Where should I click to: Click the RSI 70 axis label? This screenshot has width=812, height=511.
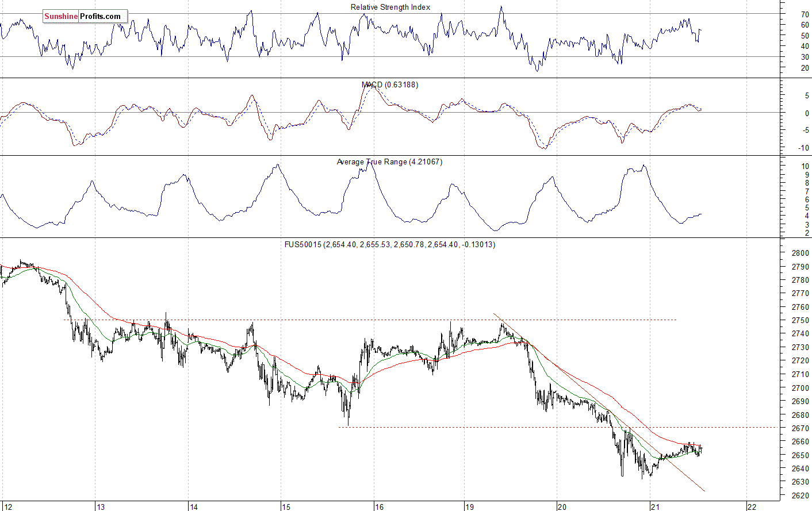pyautogui.click(x=805, y=14)
